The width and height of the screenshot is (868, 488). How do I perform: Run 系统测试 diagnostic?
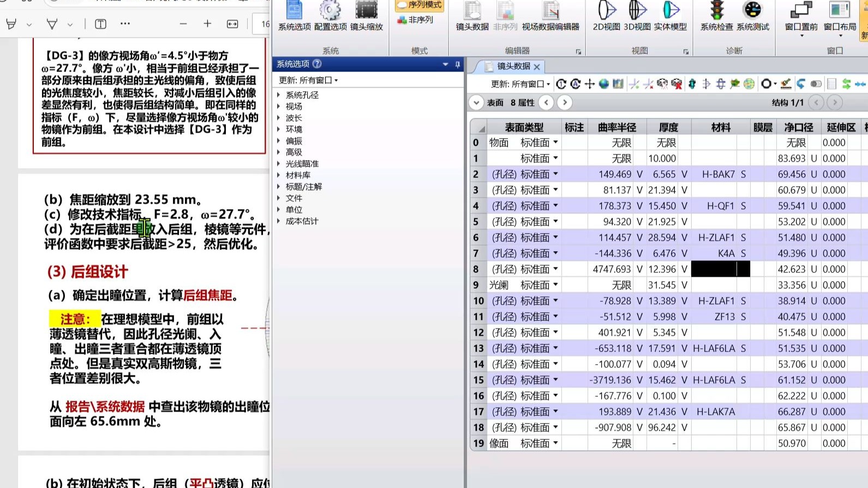(753, 16)
